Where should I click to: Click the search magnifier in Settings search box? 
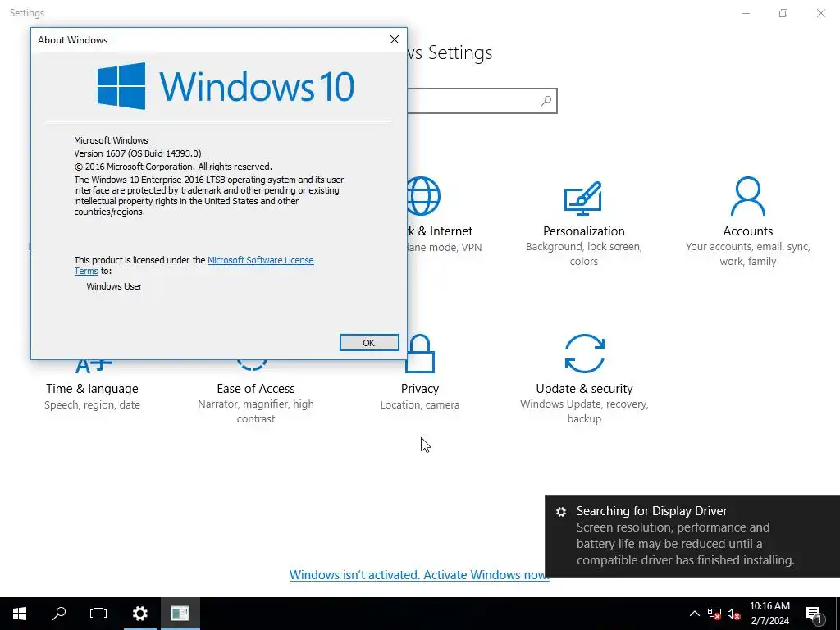(546, 101)
